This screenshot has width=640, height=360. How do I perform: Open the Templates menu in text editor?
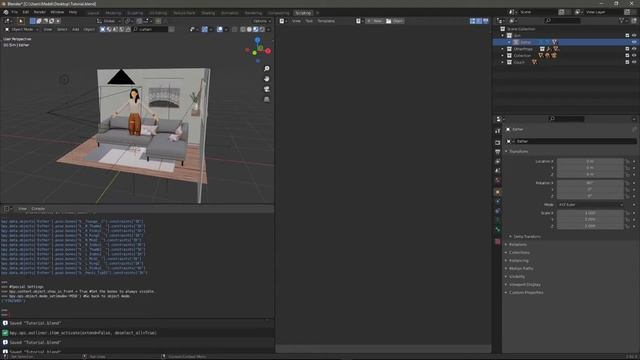pyautogui.click(x=326, y=21)
